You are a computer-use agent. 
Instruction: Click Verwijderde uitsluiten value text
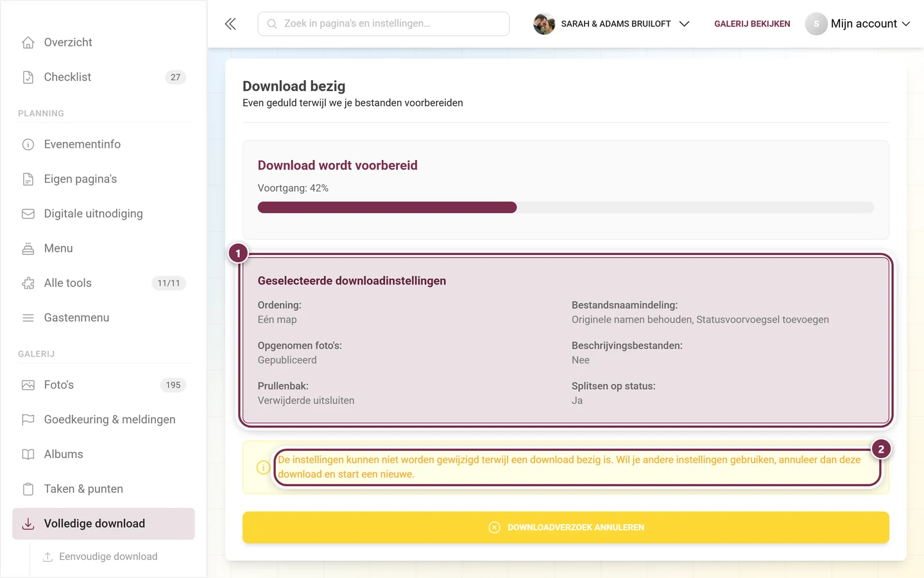click(306, 401)
